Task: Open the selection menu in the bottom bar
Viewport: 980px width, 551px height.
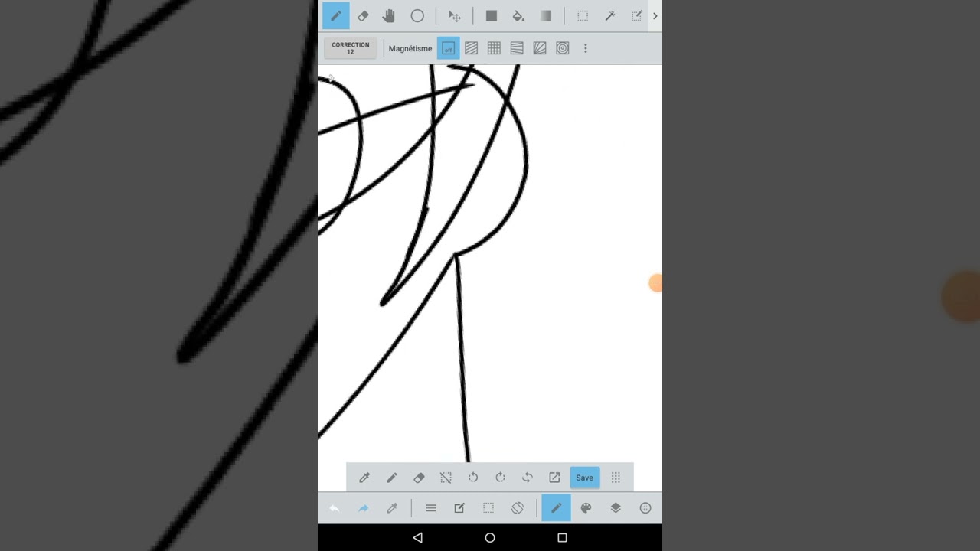Action: pyautogui.click(x=488, y=508)
